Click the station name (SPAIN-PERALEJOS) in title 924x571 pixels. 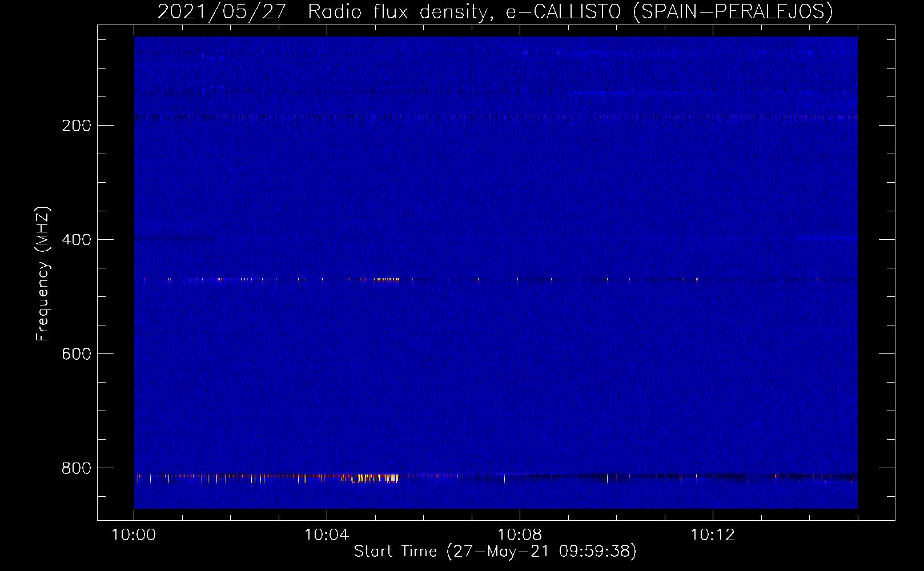(733, 12)
